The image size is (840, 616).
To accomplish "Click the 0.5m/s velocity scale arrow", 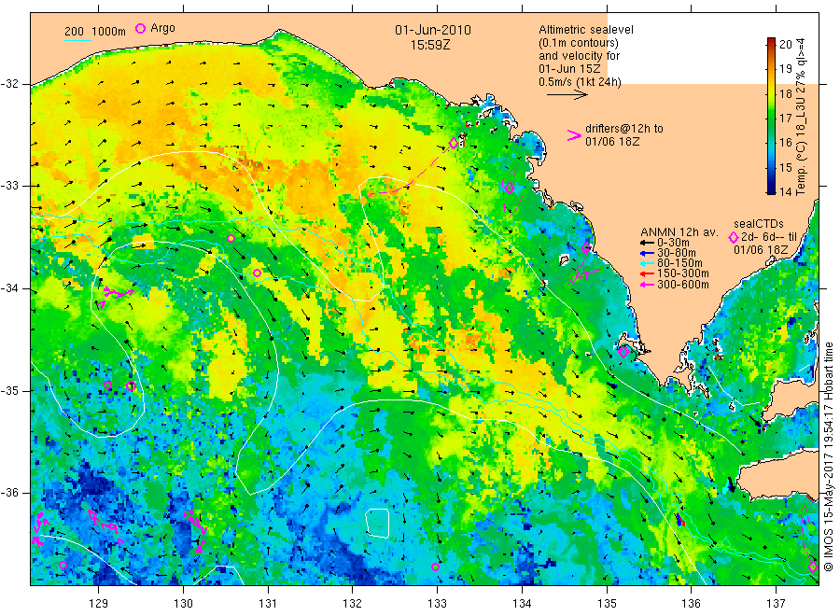I will pos(567,95).
